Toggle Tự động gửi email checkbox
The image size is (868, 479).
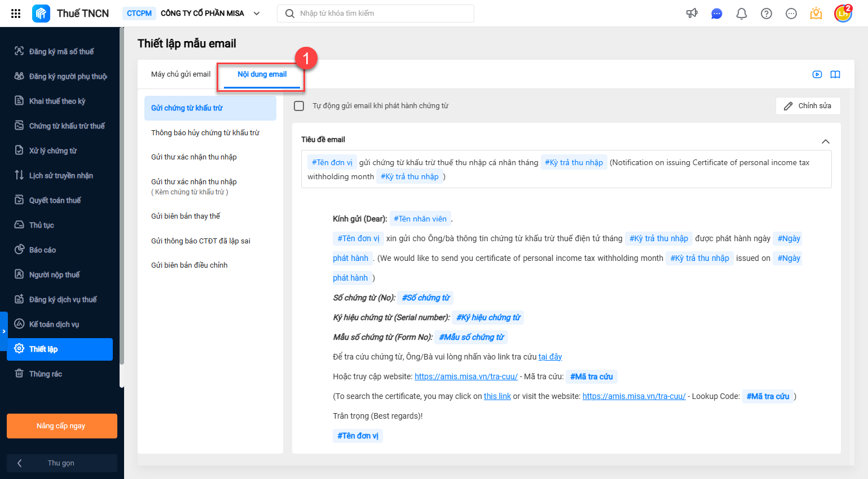click(299, 106)
